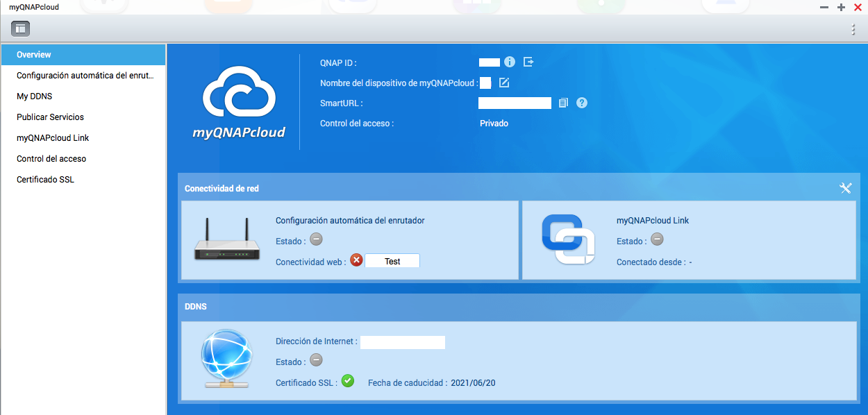Sign out using the QNAP ID logout icon

pyautogui.click(x=528, y=62)
